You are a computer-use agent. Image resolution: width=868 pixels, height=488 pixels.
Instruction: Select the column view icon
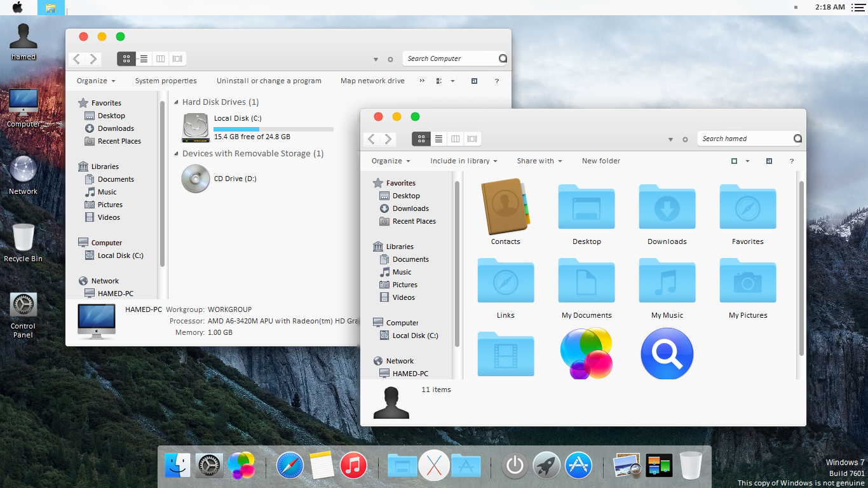[456, 139]
